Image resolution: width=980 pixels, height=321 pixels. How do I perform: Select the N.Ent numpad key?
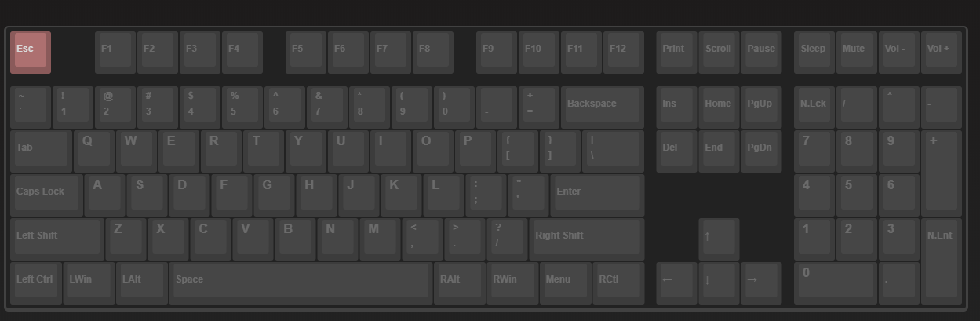tap(941, 261)
